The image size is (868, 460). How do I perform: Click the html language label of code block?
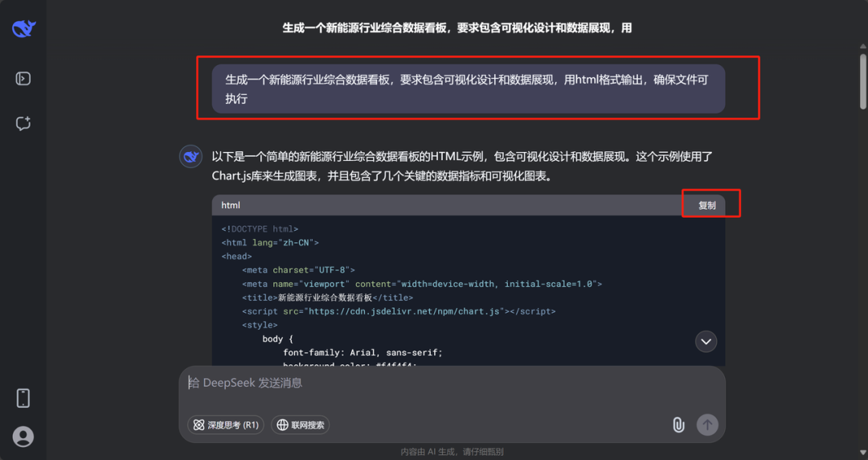(231, 205)
